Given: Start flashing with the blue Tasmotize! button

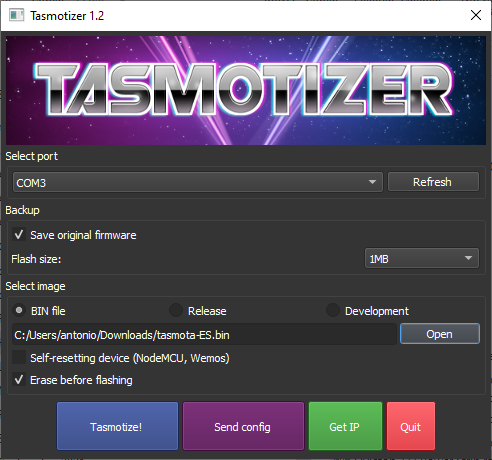Looking at the screenshot, I should click(x=117, y=426).
